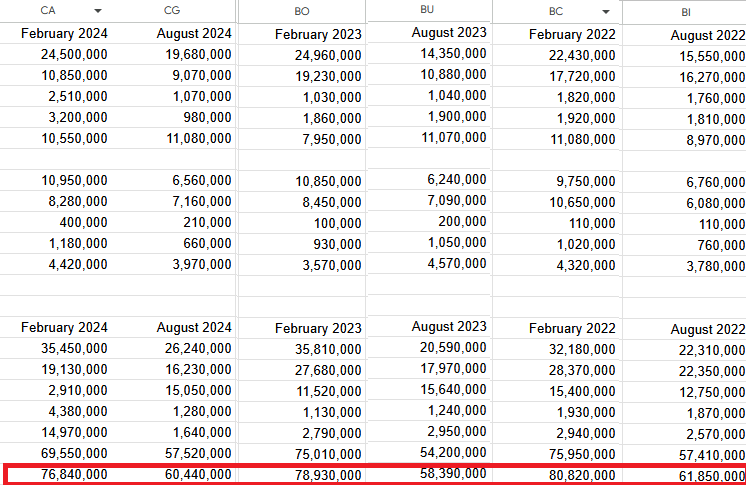Click the cell with 8,970,000
The image size is (746, 485).
715,140
